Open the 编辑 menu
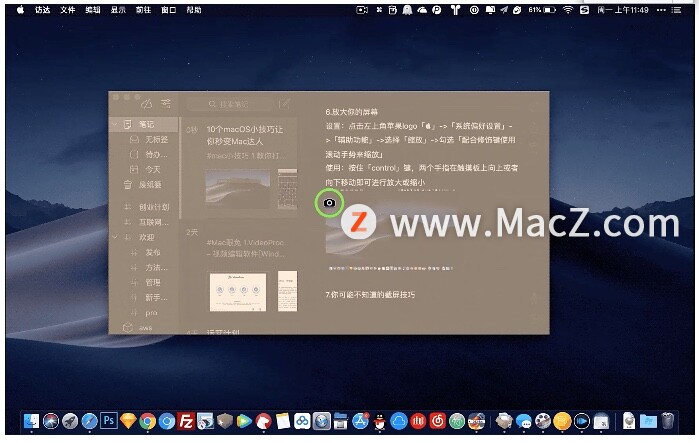 (93, 10)
